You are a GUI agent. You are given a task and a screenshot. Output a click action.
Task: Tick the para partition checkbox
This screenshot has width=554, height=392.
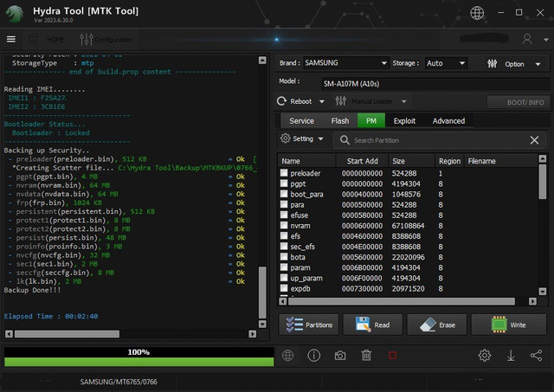pyautogui.click(x=284, y=204)
